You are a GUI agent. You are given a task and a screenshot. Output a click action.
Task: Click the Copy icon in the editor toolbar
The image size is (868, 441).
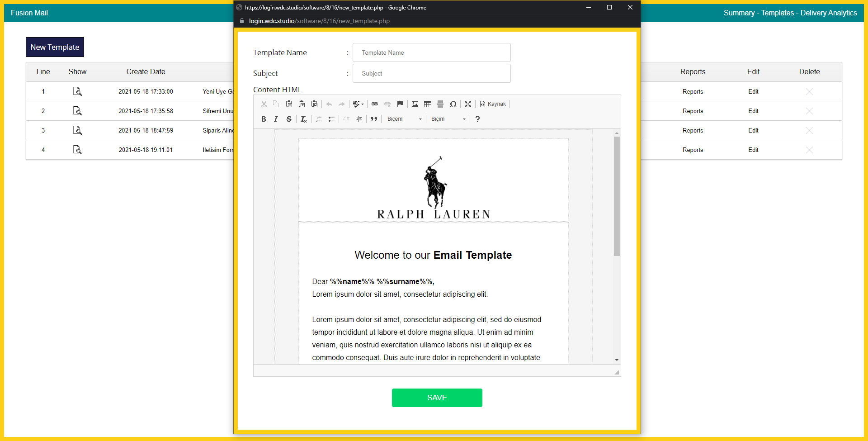pos(276,104)
